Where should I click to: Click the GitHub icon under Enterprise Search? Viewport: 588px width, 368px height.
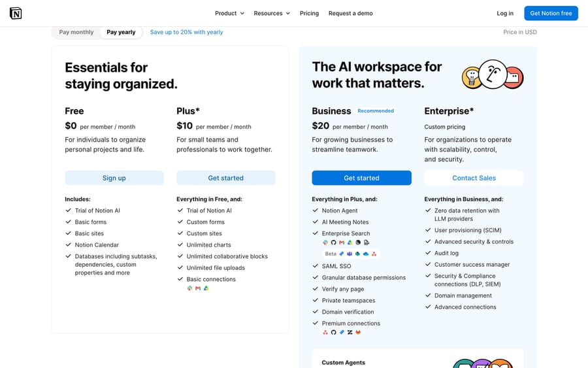click(x=333, y=243)
